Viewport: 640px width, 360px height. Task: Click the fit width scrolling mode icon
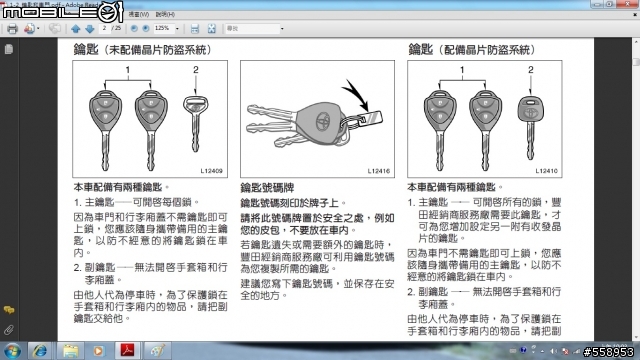click(x=195, y=29)
